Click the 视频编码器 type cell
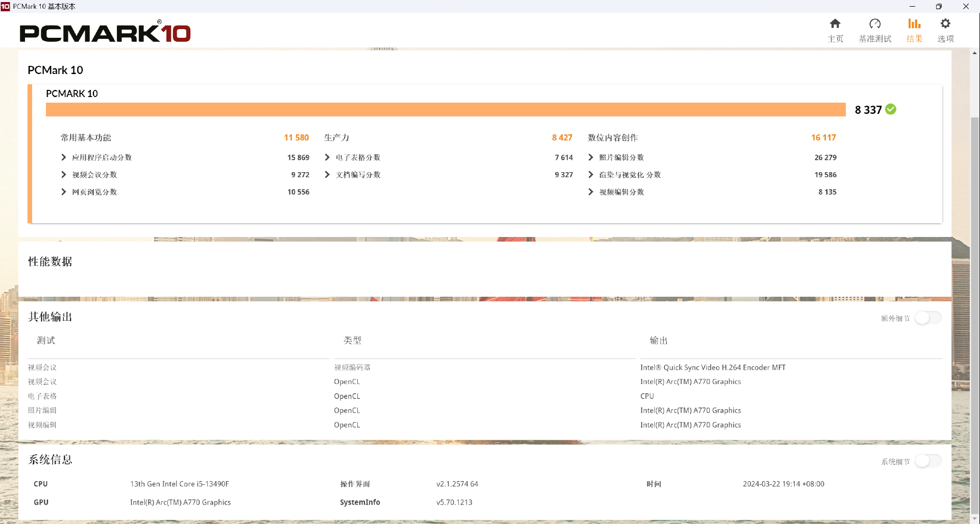Image resolution: width=980 pixels, height=524 pixels. 352,367
